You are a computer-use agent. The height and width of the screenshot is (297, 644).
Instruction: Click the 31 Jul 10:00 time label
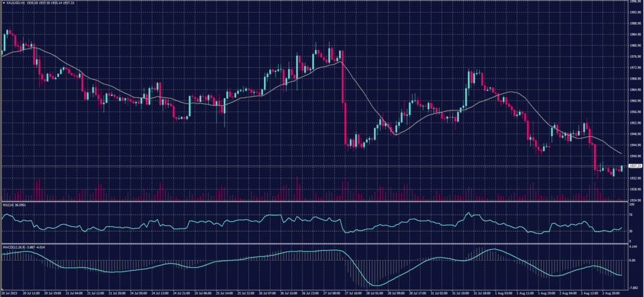click(457, 293)
